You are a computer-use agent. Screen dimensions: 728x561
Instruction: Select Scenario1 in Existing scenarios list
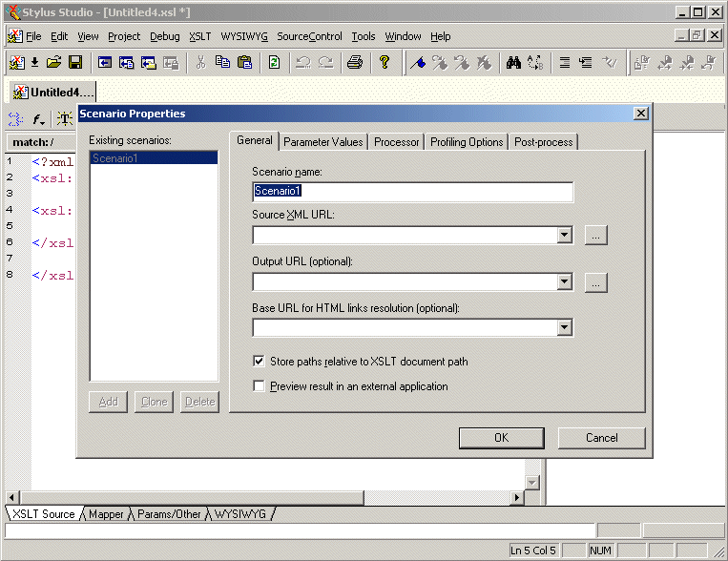[154, 158]
